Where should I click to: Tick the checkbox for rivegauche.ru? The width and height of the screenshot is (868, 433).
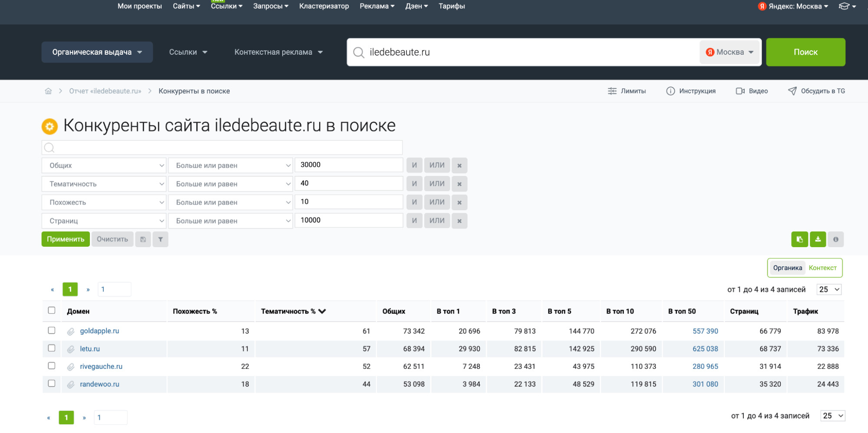pyautogui.click(x=52, y=366)
